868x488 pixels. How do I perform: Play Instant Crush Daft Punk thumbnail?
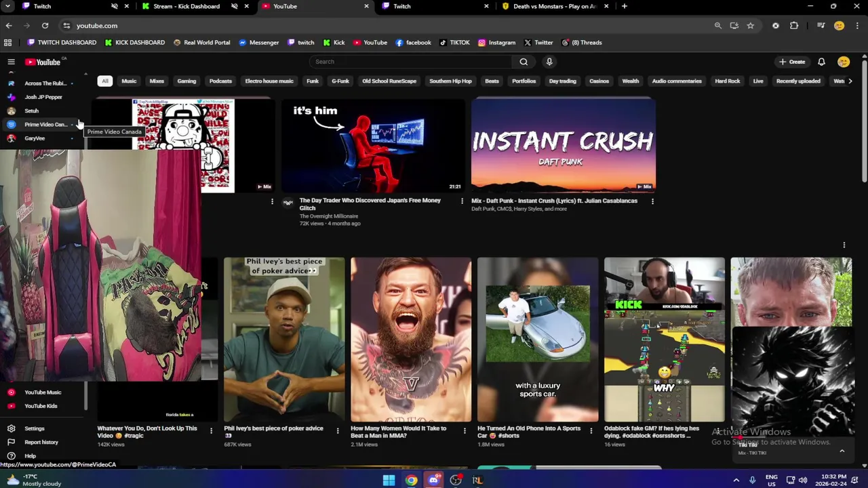click(x=563, y=145)
